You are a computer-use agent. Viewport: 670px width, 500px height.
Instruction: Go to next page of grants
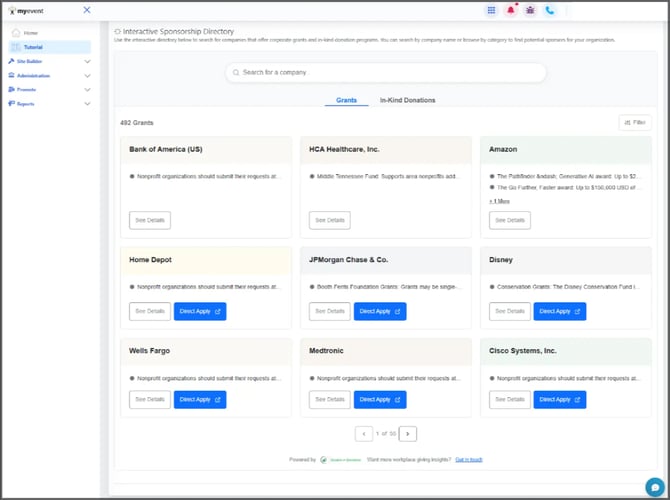[x=408, y=433]
